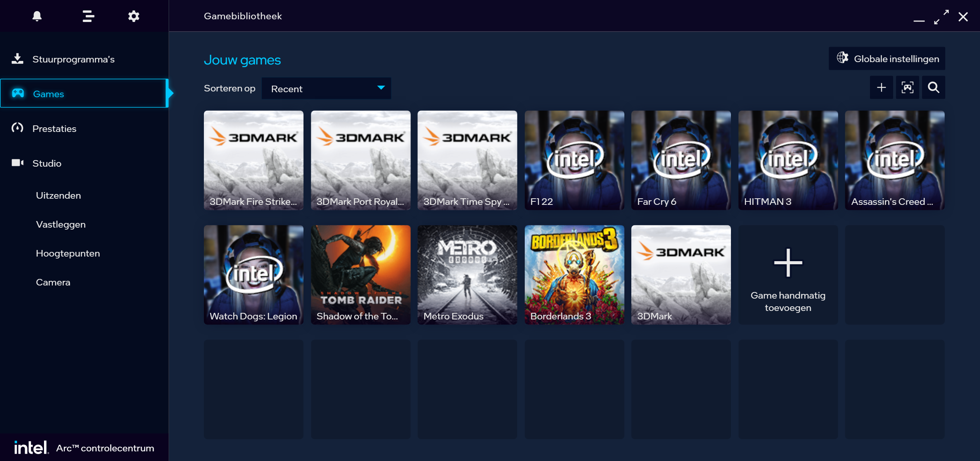Viewport: 980px width, 461px height.
Task: Open the 3DMark Time Spy game tile
Action: 467,160
